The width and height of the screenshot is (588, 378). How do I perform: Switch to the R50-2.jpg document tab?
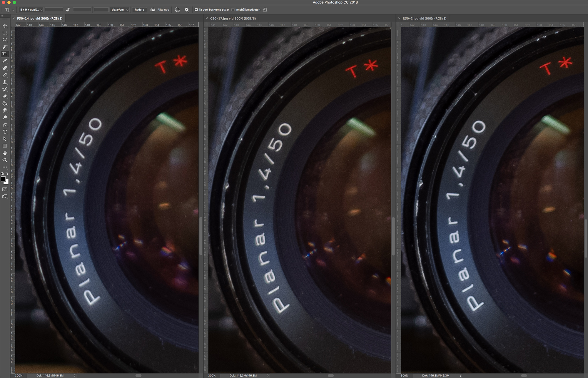point(424,18)
